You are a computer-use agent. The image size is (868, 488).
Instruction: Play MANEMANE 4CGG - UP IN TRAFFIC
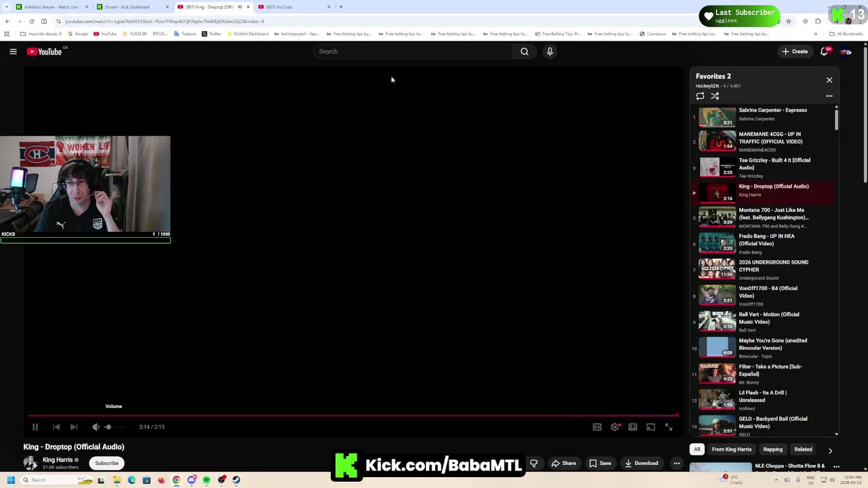click(763, 141)
